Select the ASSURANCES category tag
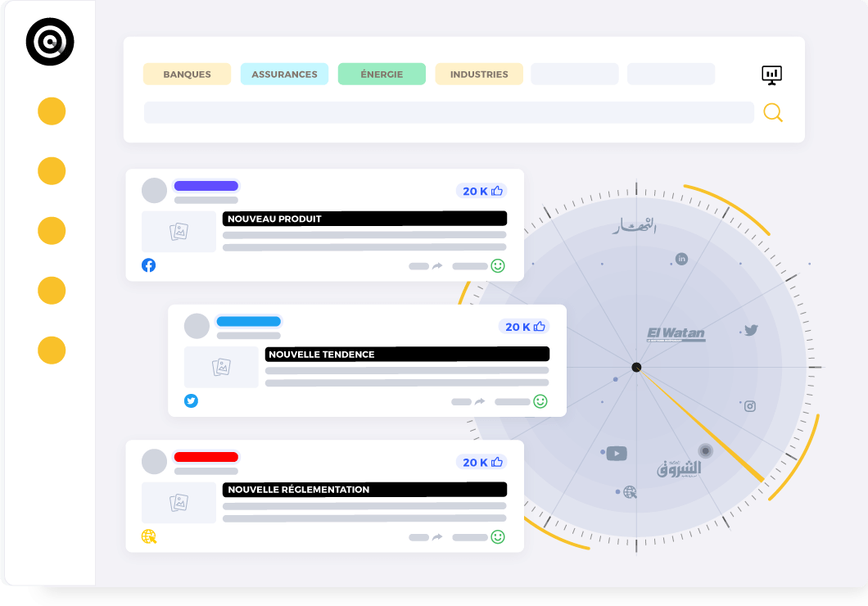This screenshot has width=868, height=606. (284, 75)
